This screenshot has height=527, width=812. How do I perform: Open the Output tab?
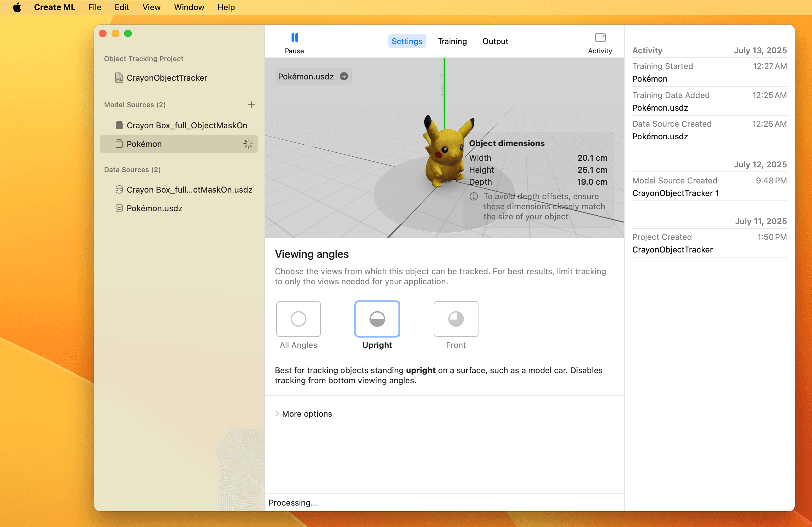coord(495,41)
